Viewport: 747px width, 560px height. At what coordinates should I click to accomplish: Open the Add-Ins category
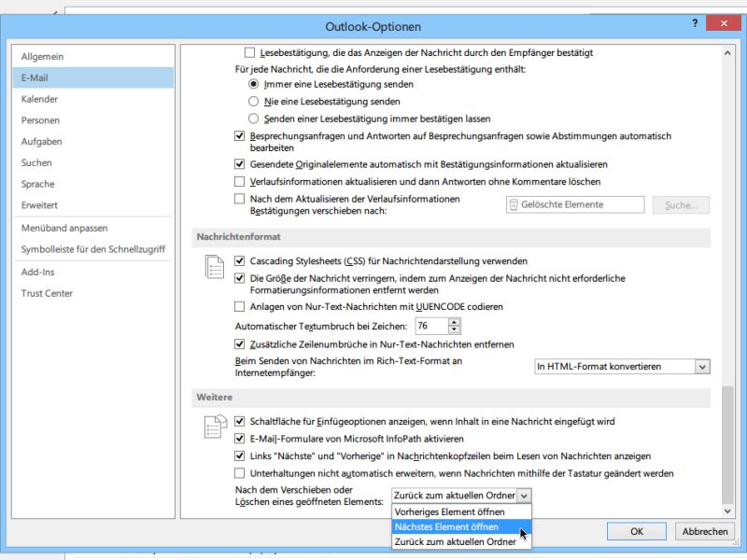point(93,272)
